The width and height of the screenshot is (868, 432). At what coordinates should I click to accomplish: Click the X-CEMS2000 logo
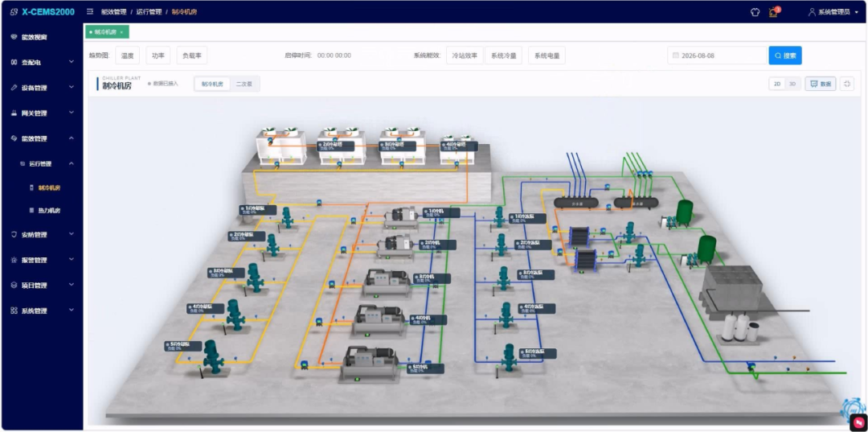coord(43,11)
